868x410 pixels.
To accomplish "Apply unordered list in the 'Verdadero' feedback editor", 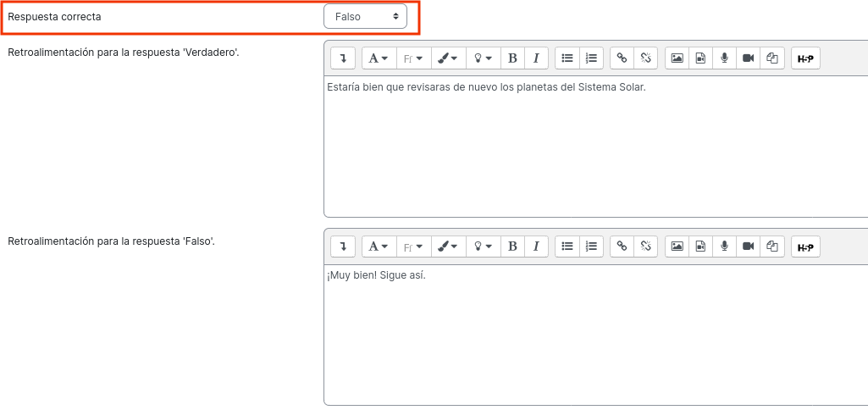I will tap(567, 58).
